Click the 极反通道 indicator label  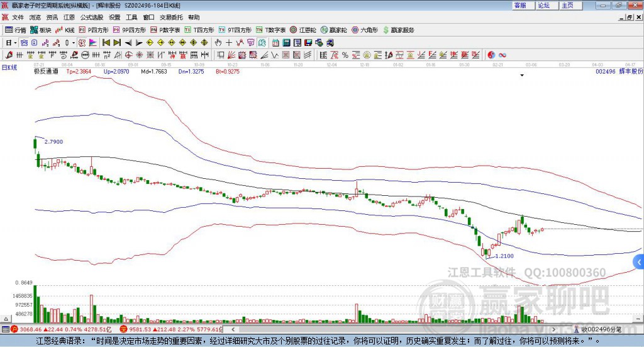point(46,72)
